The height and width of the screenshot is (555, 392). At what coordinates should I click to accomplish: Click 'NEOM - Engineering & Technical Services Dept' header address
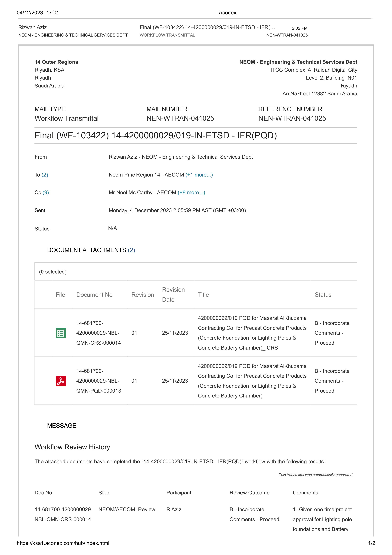[298, 62]
